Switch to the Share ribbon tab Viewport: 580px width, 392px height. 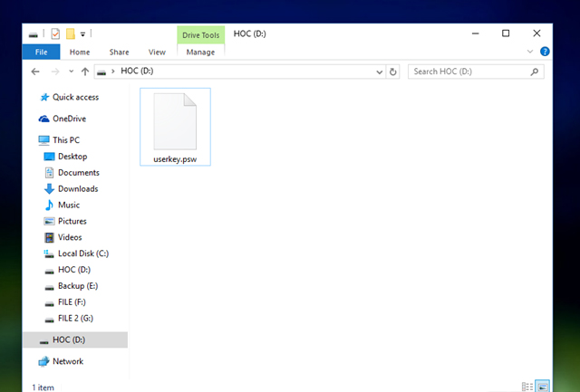pos(119,53)
